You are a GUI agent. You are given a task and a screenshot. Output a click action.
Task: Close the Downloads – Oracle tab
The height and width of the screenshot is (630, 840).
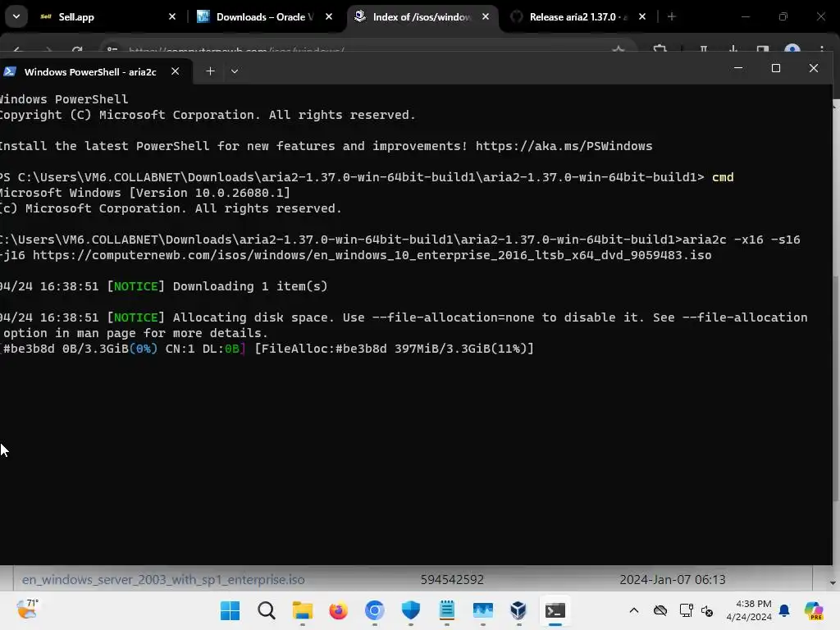pyautogui.click(x=329, y=17)
